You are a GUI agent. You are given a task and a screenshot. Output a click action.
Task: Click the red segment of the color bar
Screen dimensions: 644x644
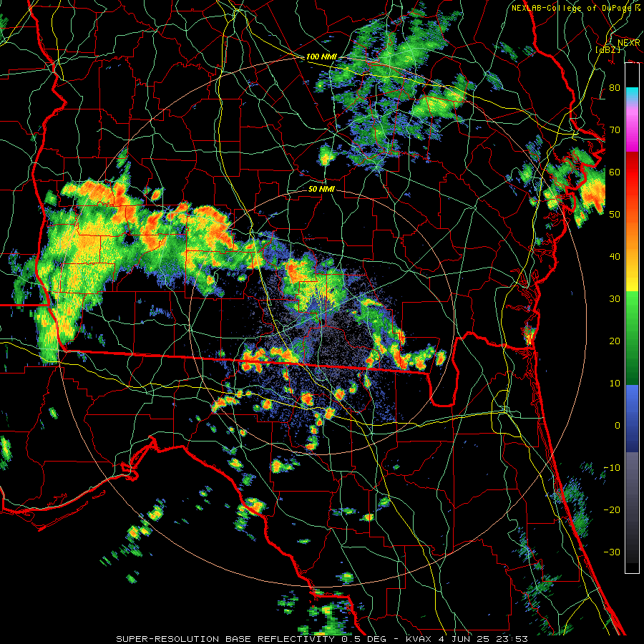coord(632,172)
